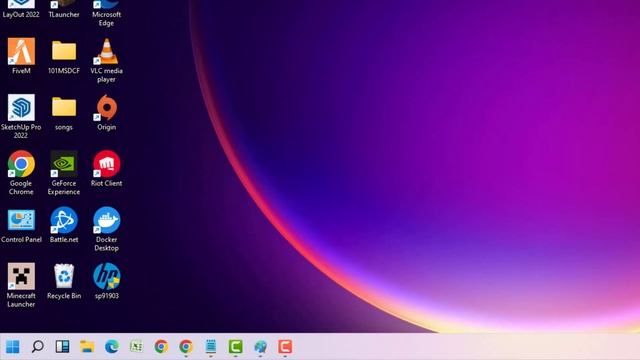Open the Excel spreadsheet taskbar icon
Screen dimensions: 640x360
point(136,347)
